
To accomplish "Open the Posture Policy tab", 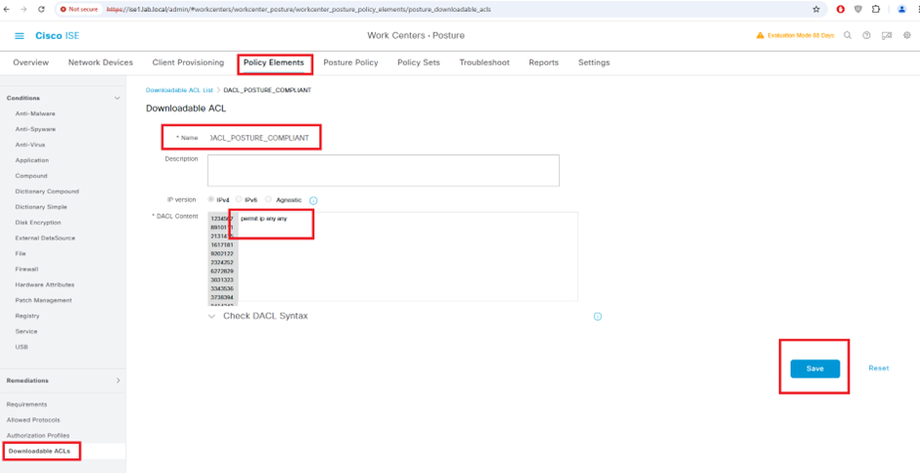I will point(351,62).
